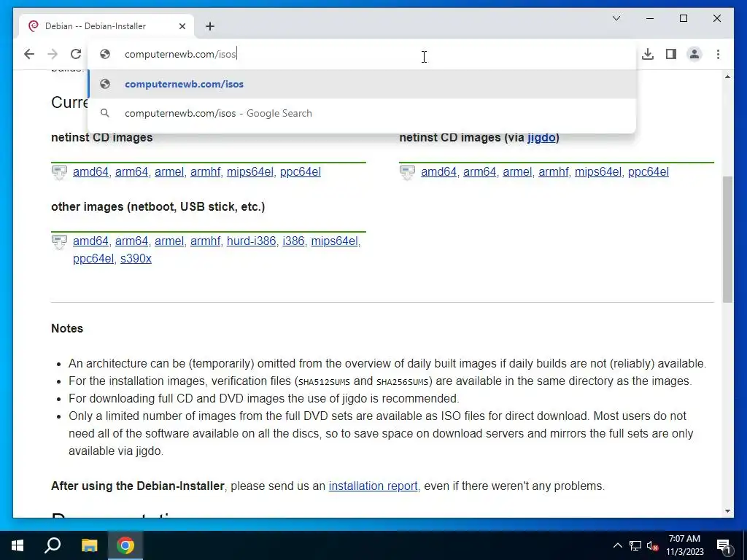This screenshot has width=747, height=560.
Task: Open File Explorer from taskbar
Action: (89, 545)
